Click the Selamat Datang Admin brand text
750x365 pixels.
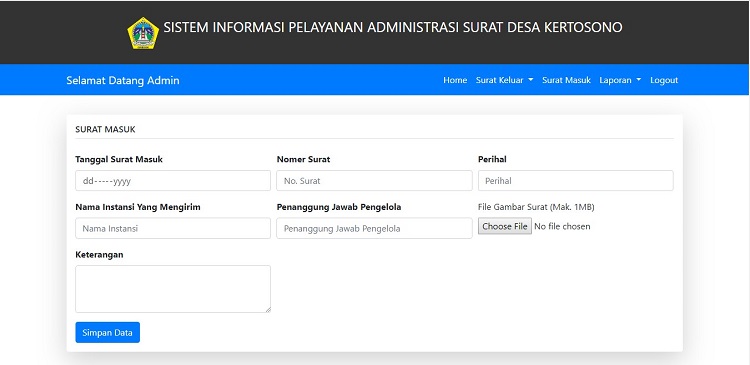(x=123, y=80)
